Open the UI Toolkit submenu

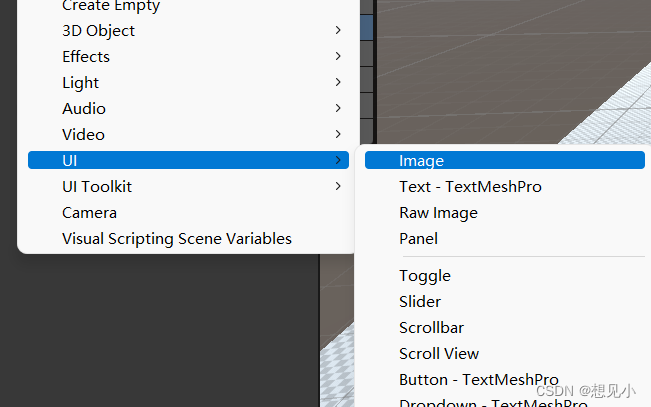pos(188,186)
